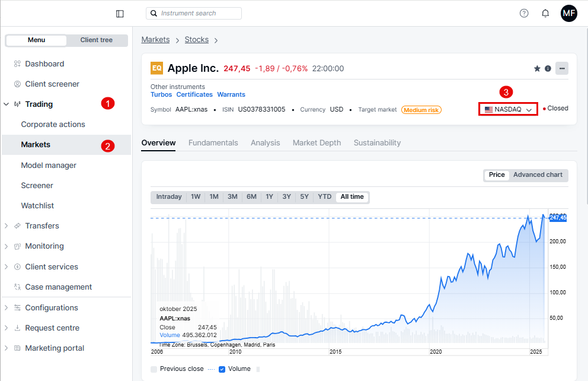Add Apple Inc. to favorites with star
This screenshot has height=381, width=588.
pyautogui.click(x=537, y=68)
